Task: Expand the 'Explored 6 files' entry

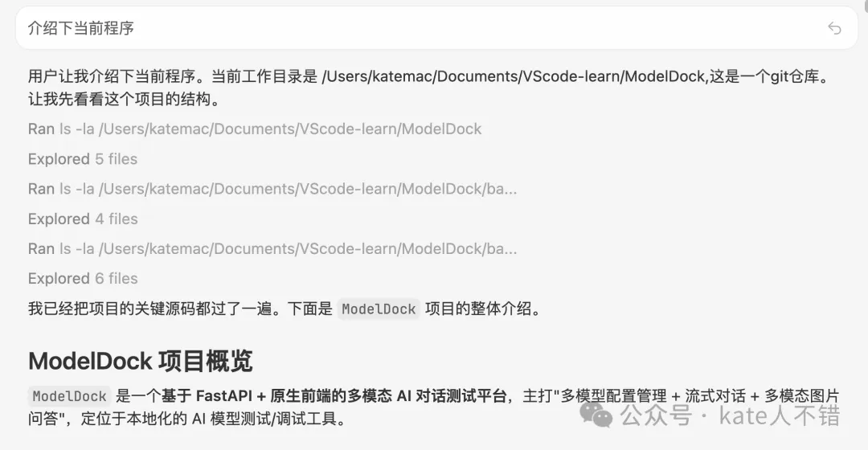Action: coord(83,278)
